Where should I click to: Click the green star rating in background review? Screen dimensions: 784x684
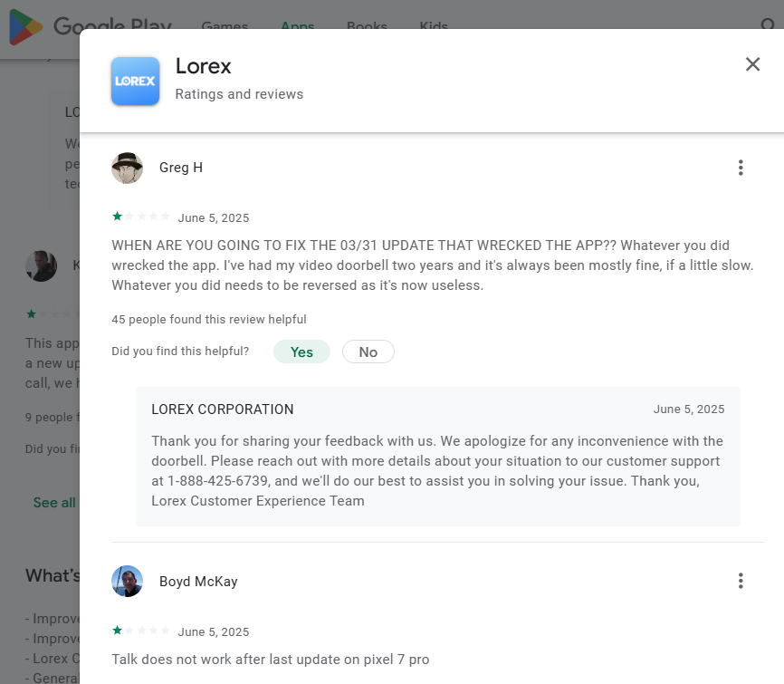[x=52, y=314]
